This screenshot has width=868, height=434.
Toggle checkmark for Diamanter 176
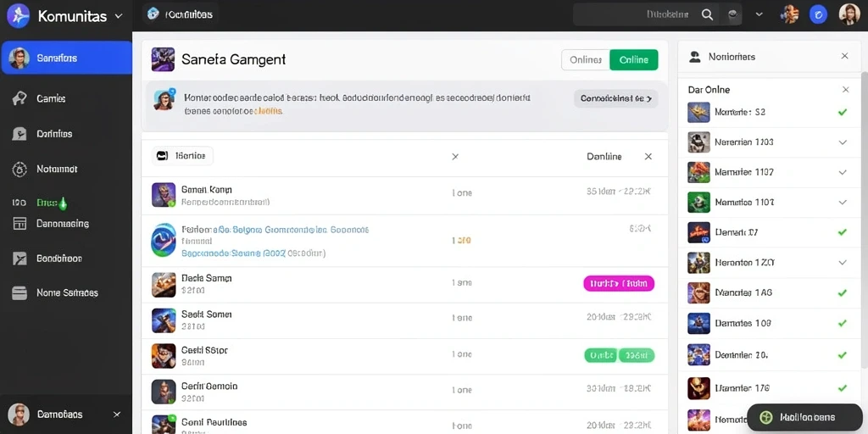[843, 388]
